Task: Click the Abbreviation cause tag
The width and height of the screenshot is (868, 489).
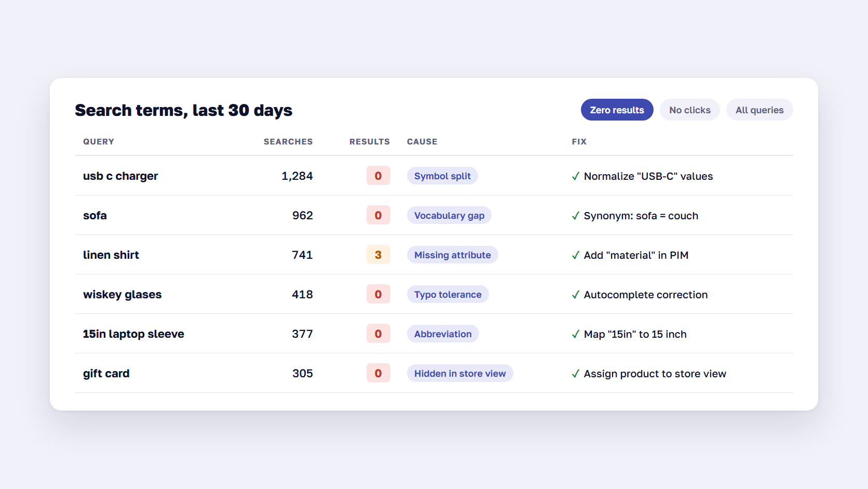Action: pos(443,334)
